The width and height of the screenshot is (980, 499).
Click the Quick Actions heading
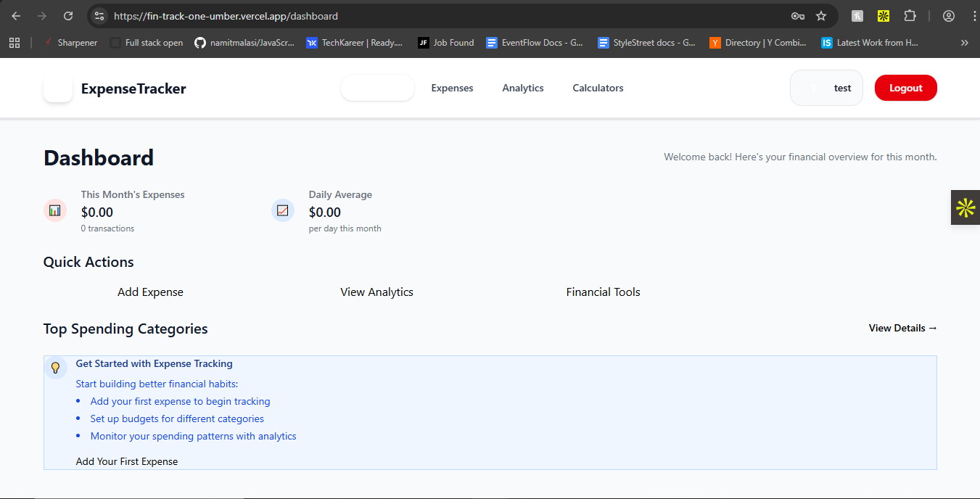[x=88, y=262]
